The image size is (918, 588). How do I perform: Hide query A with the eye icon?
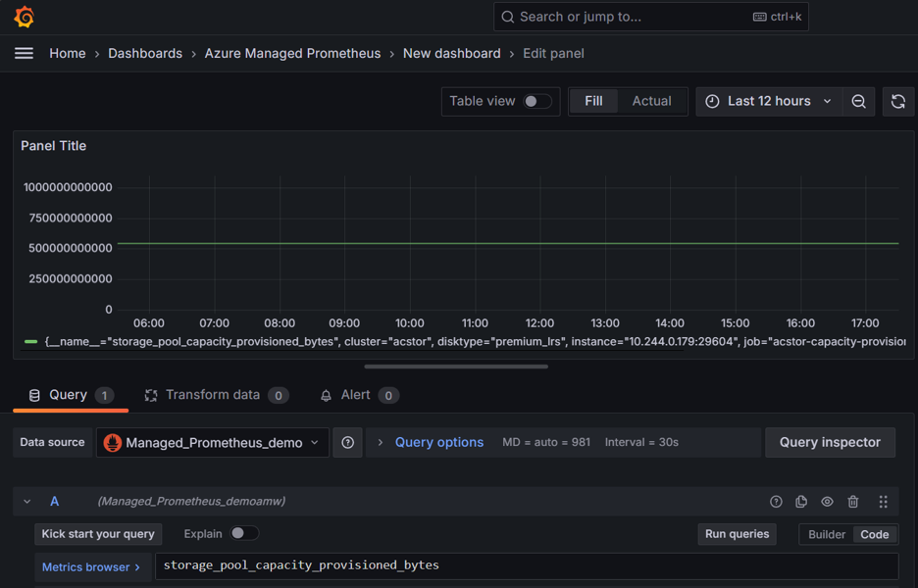pyautogui.click(x=827, y=501)
